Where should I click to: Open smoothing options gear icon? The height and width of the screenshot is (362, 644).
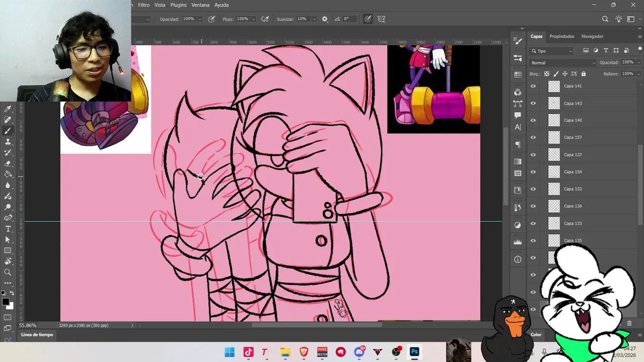[325, 19]
